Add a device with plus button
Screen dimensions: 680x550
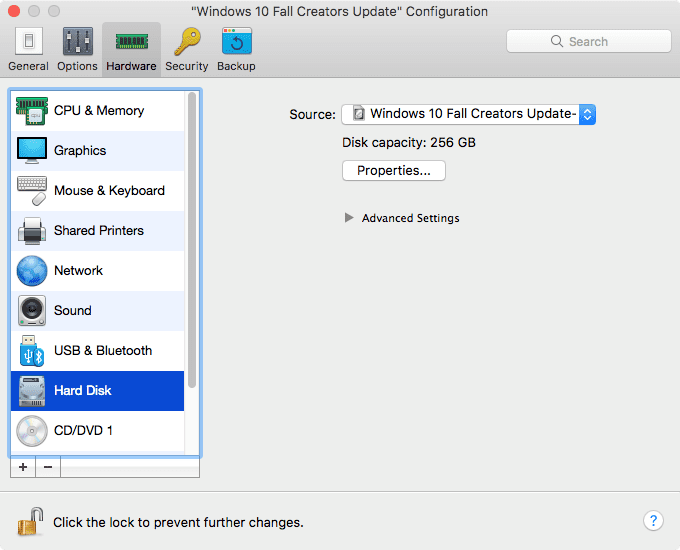[23, 467]
